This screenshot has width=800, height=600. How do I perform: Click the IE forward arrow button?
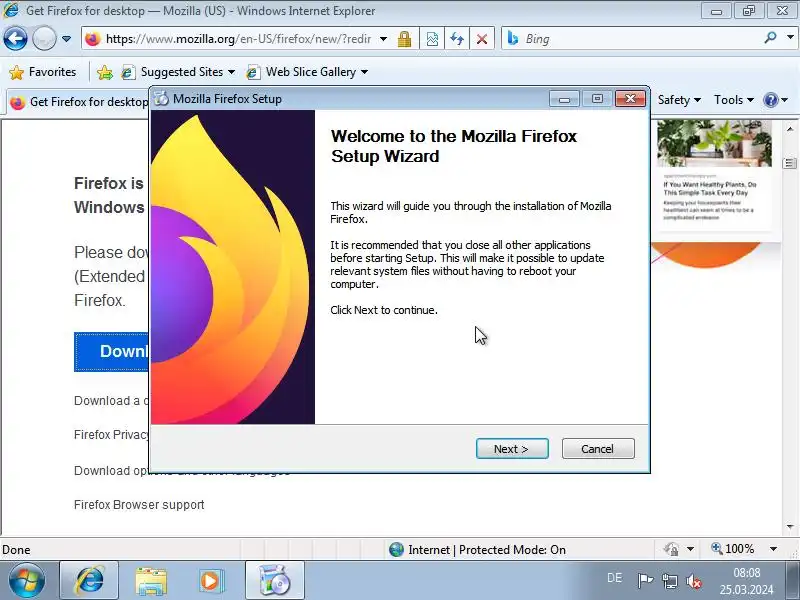point(44,38)
